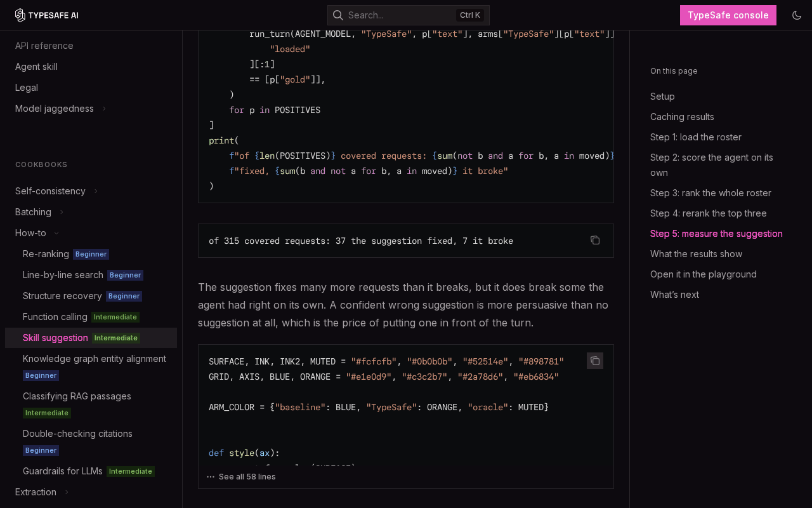Click the Beginner badge under Double-checking citations
Screen dimensions: 812x508
click(x=41, y=450)
